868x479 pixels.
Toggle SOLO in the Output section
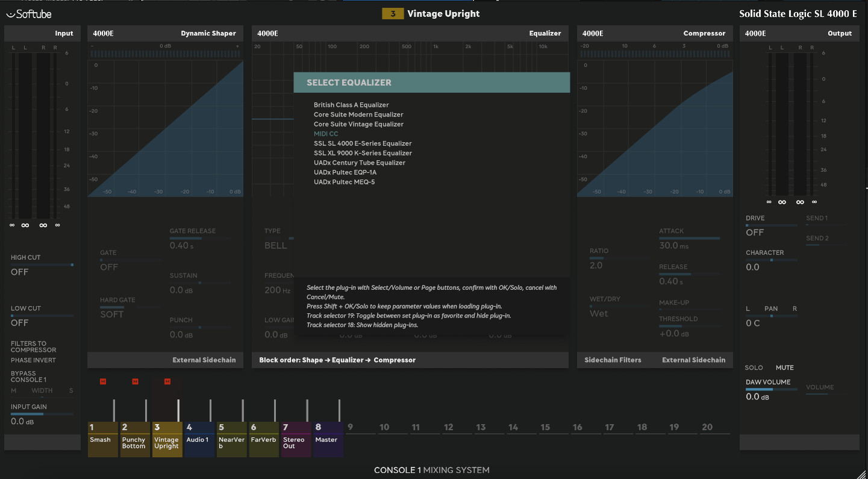[x=754, y=368]
